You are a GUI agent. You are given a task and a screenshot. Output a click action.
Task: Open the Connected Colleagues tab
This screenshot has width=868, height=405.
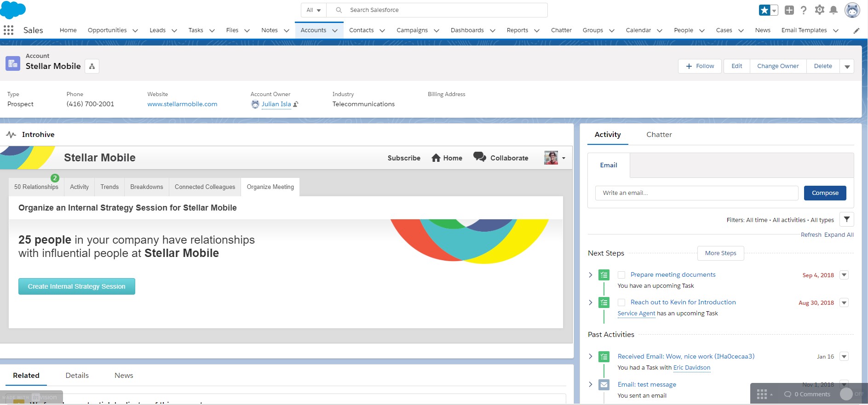tap(205, 187)
